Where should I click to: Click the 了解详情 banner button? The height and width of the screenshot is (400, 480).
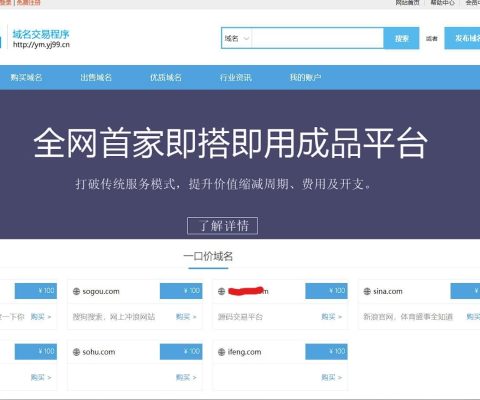[x=222, y=226]
